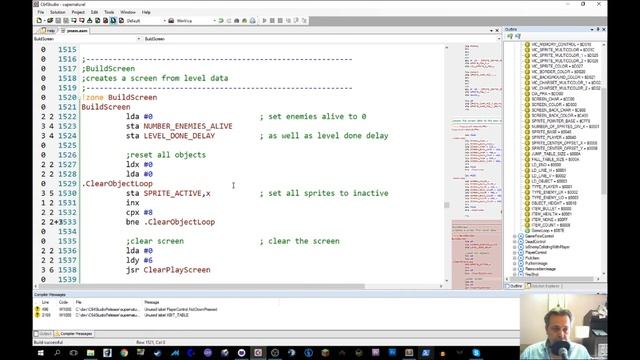
Task: Open the Solution menu
Action: [x=58, y=12]
